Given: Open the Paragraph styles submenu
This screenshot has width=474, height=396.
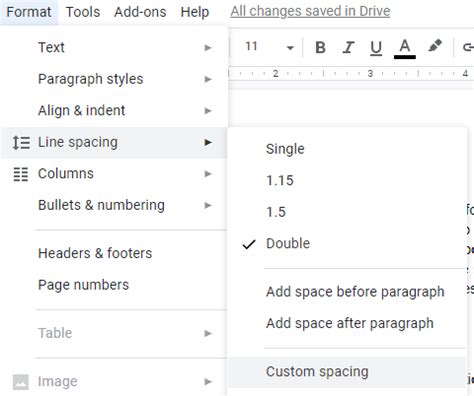Looking at the screenshot, I should pos(114,79).
